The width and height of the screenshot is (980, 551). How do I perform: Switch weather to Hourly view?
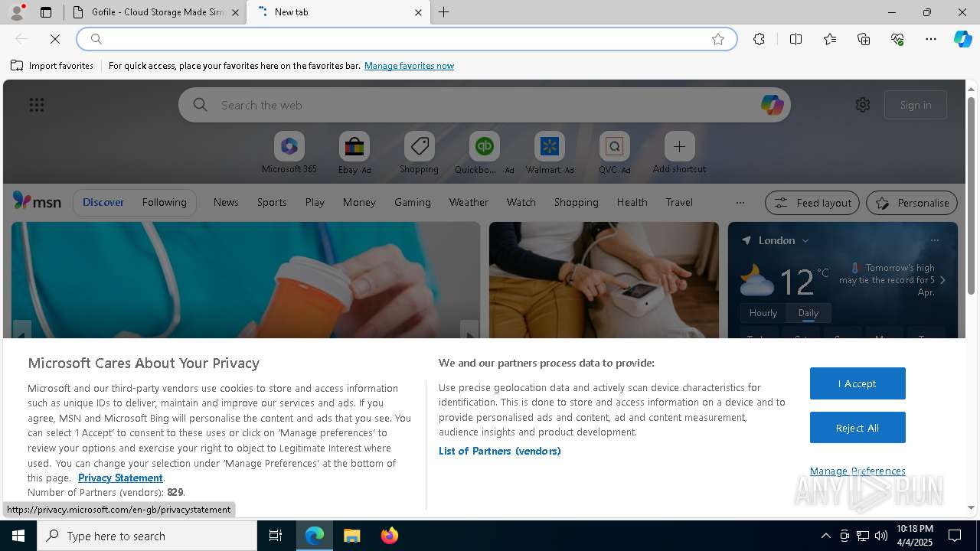tap(763, 313)
